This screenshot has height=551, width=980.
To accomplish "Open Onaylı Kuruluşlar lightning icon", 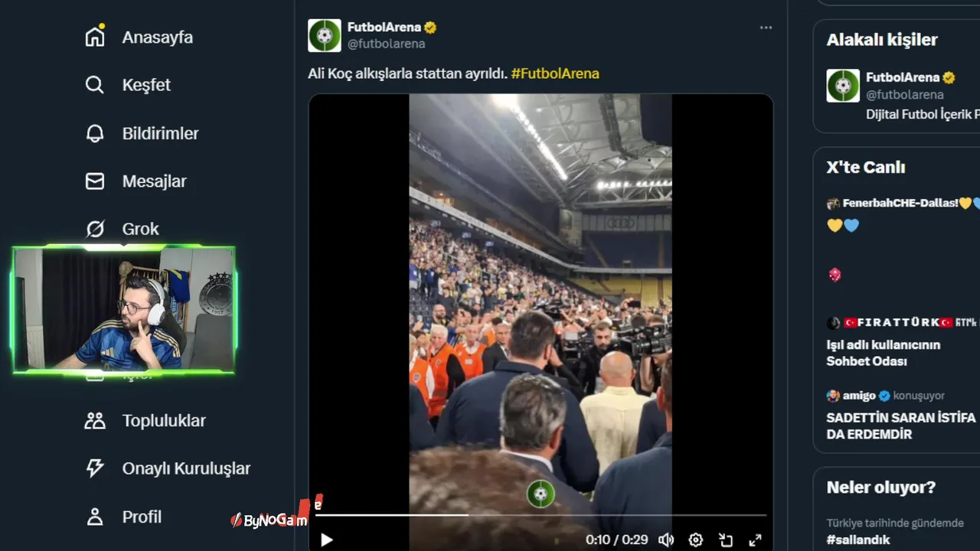I will tap(95, 468).
